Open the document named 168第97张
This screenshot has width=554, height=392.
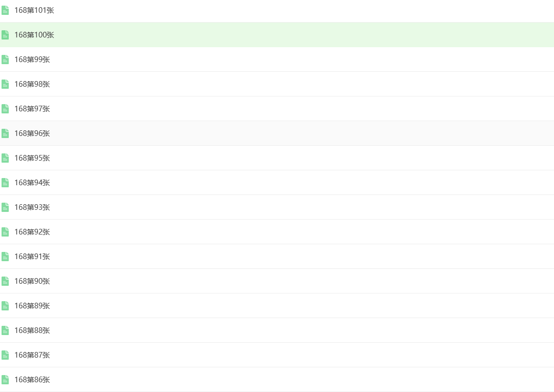32,109
